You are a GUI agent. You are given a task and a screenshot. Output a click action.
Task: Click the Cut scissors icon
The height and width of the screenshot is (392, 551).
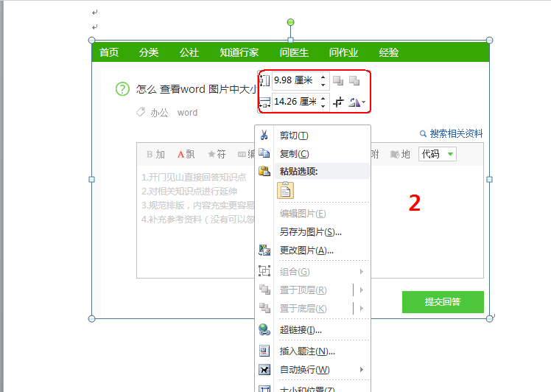coord(264,135)
